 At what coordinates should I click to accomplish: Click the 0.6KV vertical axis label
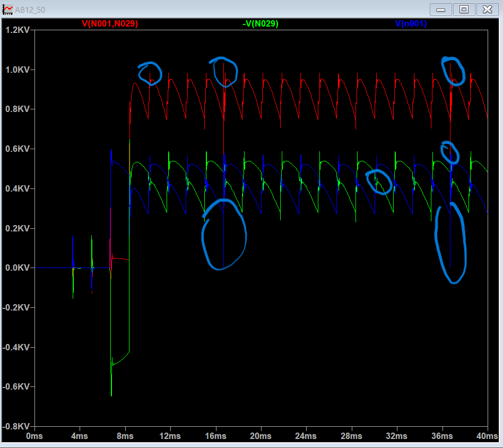(18, 149)
